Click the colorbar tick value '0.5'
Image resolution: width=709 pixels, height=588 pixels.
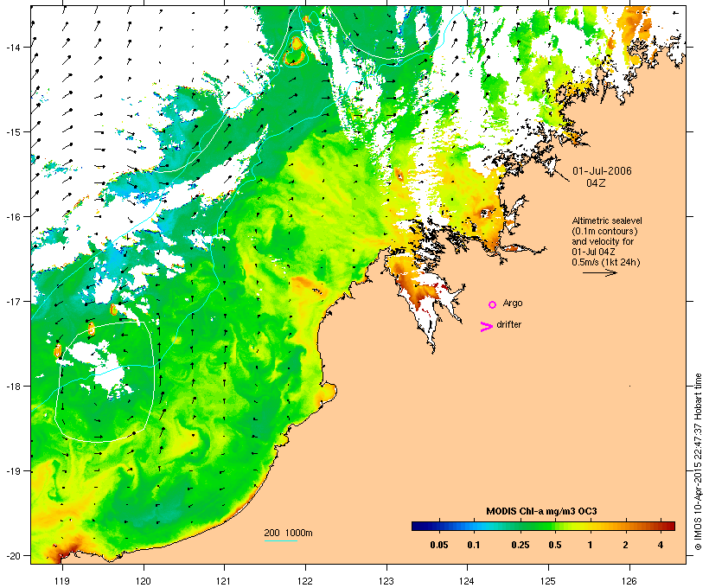click(555, 545)
